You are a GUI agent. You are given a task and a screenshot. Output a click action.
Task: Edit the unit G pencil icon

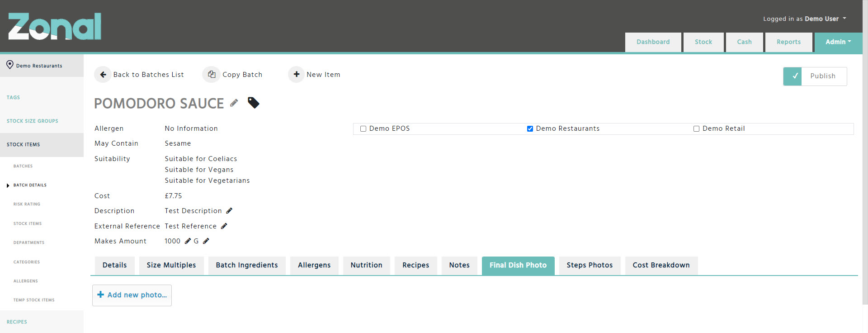pyautogui.click(x=206, y=241)
